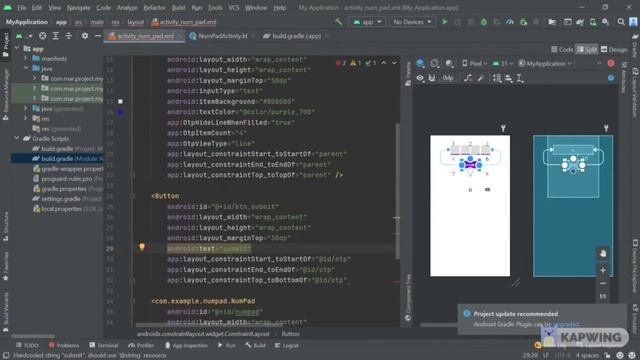This screenshot has height=360, width=640.
Task: Open the File menu
Action: tap(21, 8)
